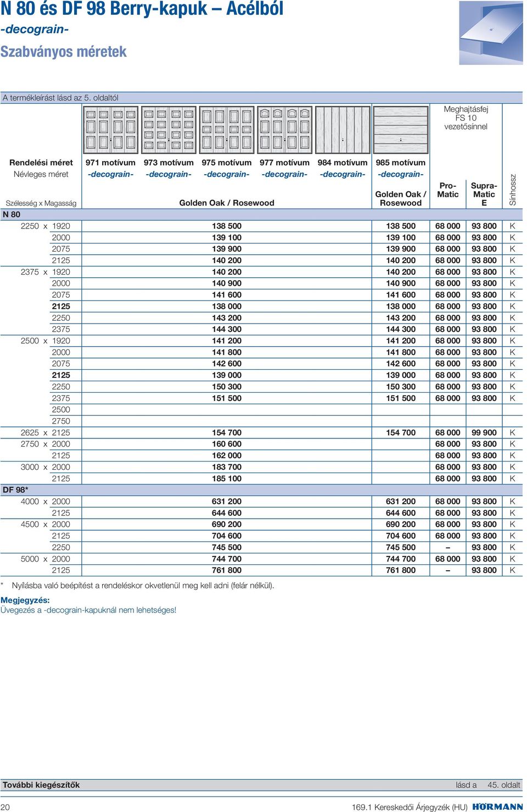Click the '140 900' price in the 985 motívum column

pyautogui.click(x=401, y=283)
